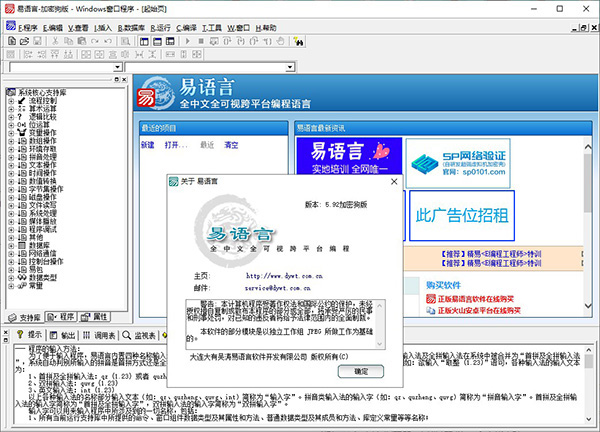Click the news panel vertical scrollbar thumb
This screenshot has height=432, width=600.
point(588,183)
